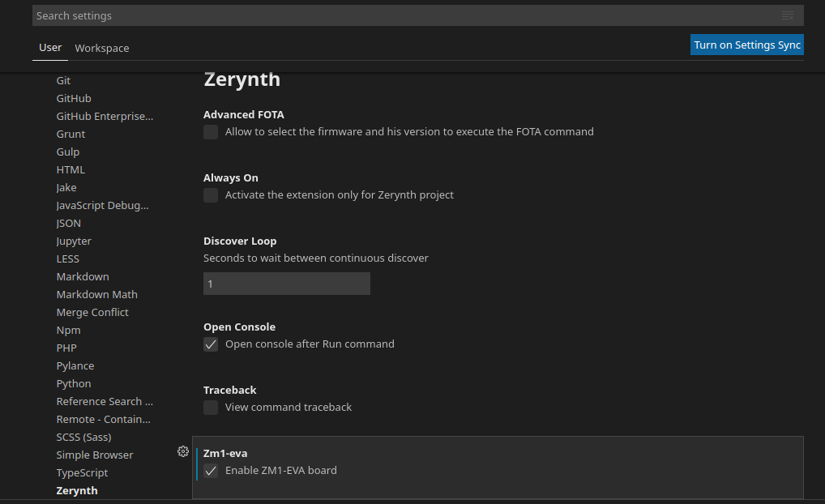The height and width of the screenshot is (504, 825).
Task: Select Reference Search ... entry
Action: pos(105,402)
